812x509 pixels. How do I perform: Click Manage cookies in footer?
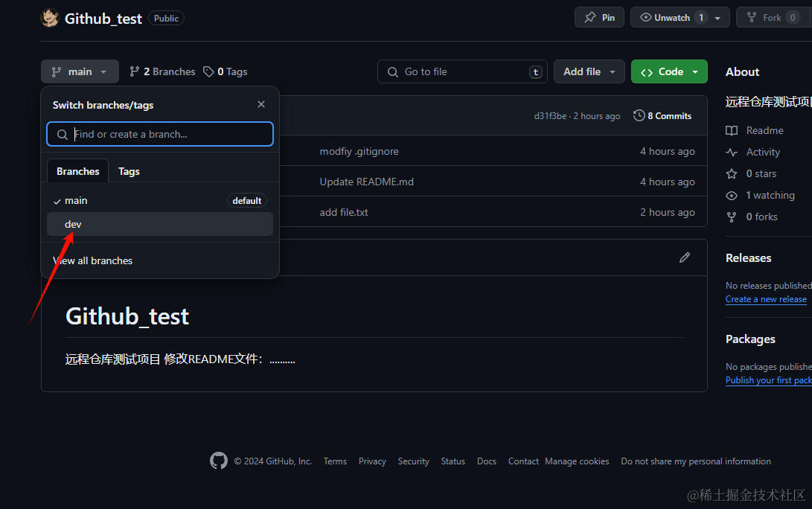[x=577, y=461]
